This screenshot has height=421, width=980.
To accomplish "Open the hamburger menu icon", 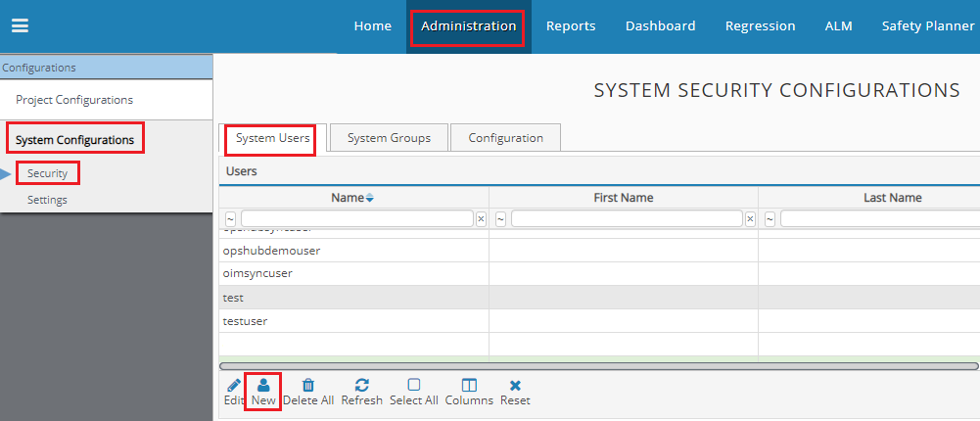I will click(x=20, y=26).
